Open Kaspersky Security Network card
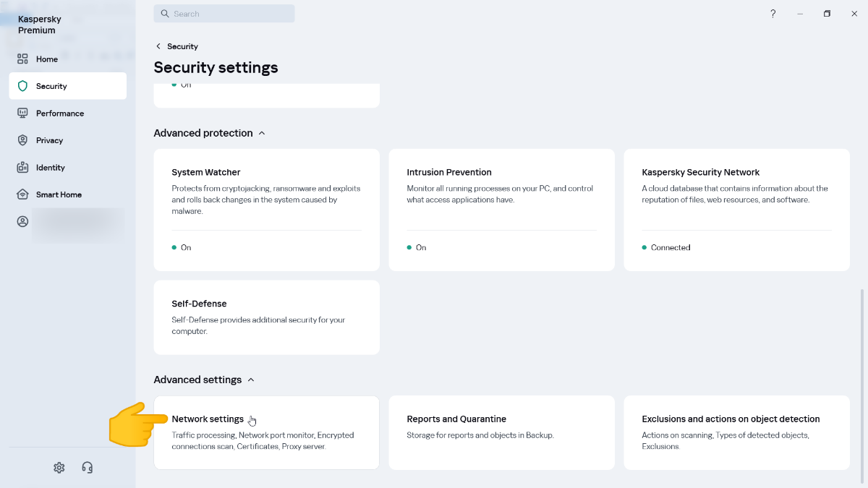 coord(737,210)
